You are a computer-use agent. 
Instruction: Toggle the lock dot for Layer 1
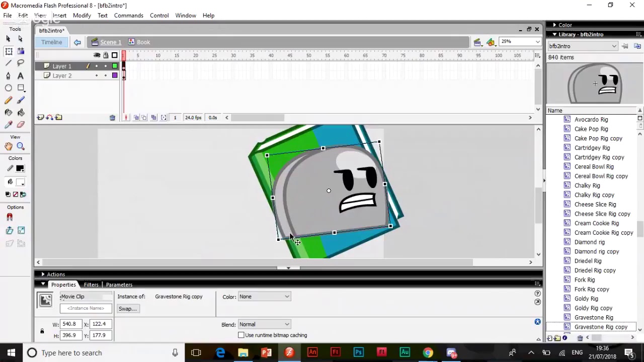point(106,66)
